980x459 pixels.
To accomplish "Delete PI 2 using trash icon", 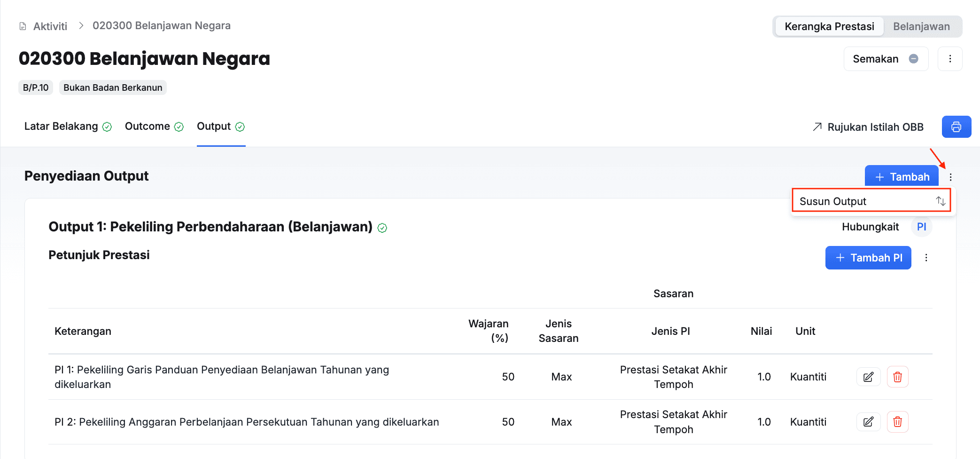I will [x=897, y=422].
